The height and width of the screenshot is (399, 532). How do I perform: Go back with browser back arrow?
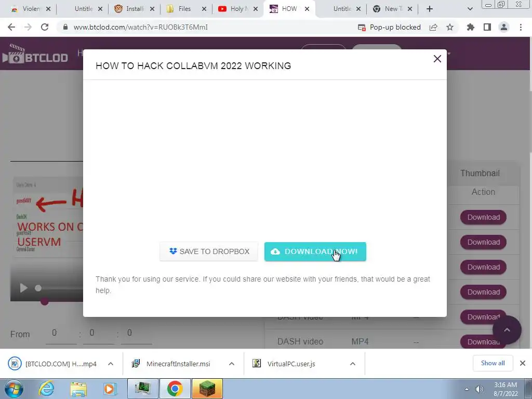[11, 27]
